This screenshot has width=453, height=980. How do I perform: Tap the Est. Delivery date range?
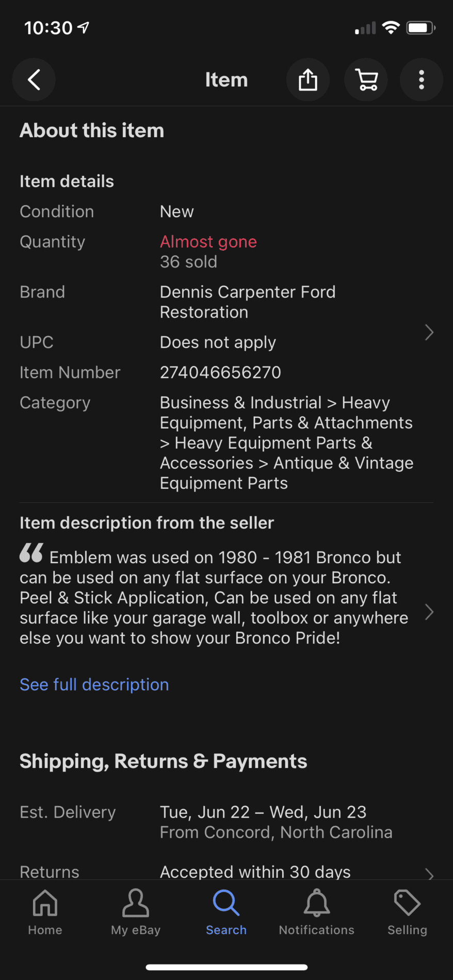pyautogui.click(x=263, y=812)
